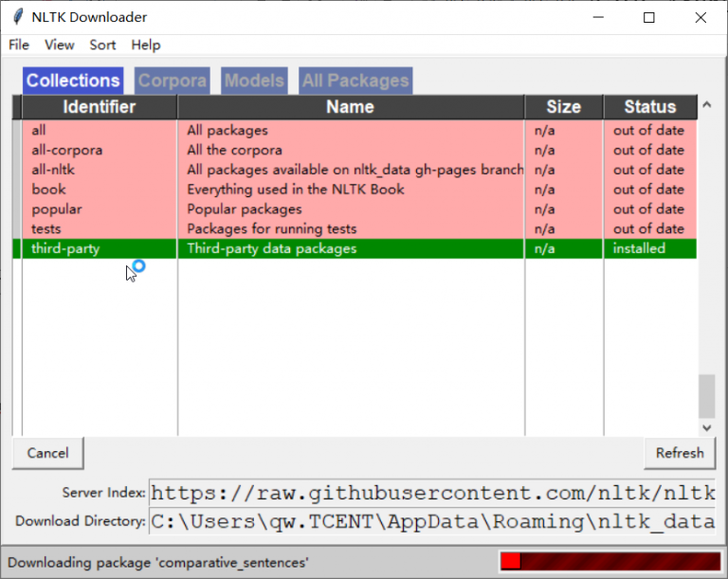Click the NLTK feather icon in title bar
This screenshot has height=579, width=728.
16,18
